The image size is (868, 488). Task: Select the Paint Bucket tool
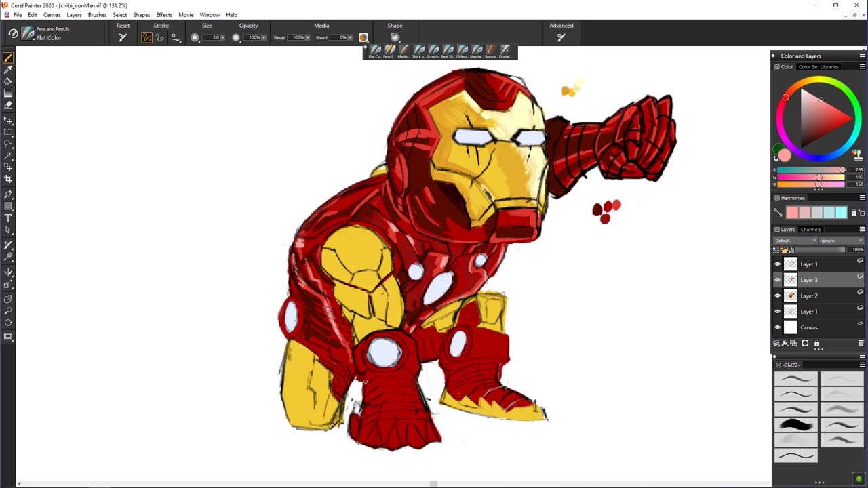coord(8,81)
